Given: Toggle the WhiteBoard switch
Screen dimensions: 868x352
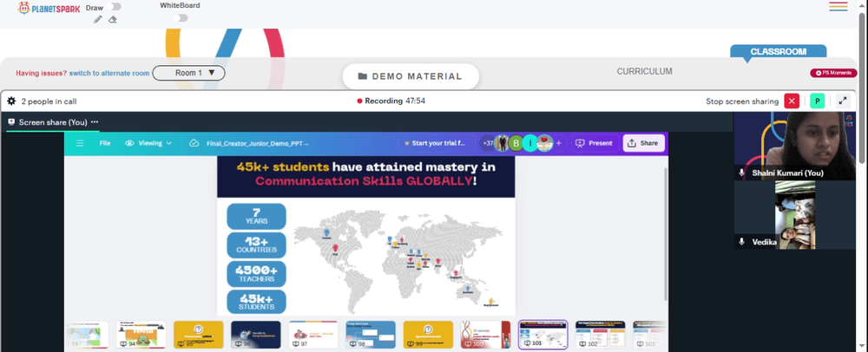Looking at the screenshot, I should click(180, 17).
